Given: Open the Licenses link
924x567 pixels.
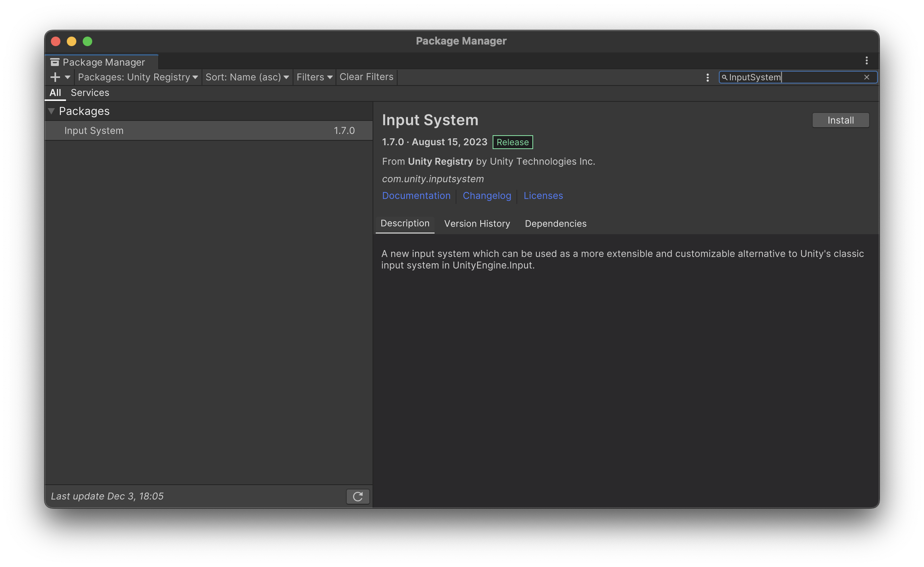Looking at the screenshot, I should 543,196.
